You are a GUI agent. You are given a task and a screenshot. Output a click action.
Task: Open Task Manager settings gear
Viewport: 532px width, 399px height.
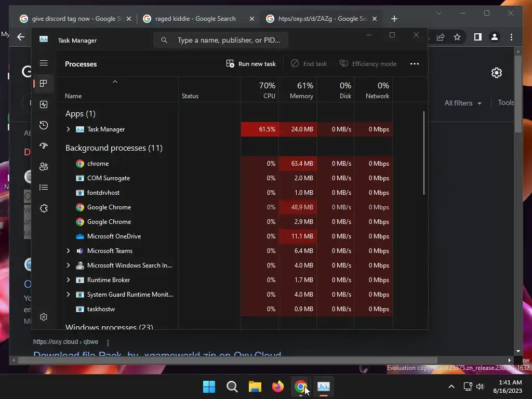click(x=44, y=317)
